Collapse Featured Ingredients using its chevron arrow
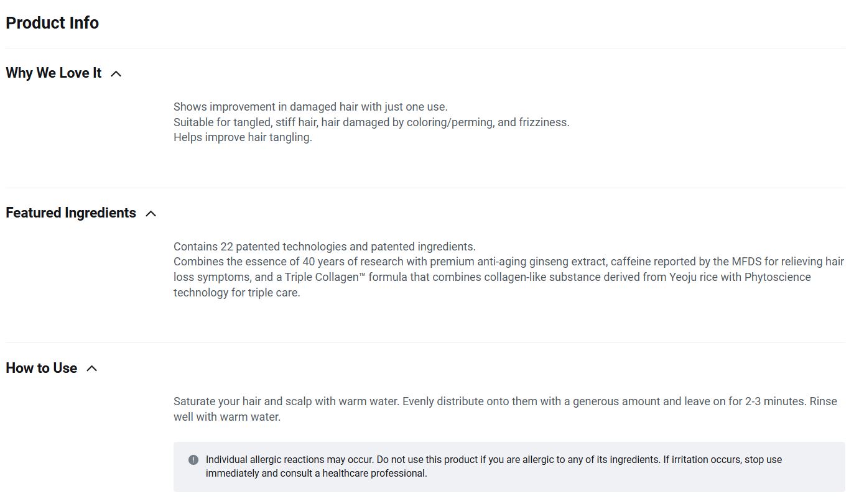The image size is (859, 504). (151, 214)
